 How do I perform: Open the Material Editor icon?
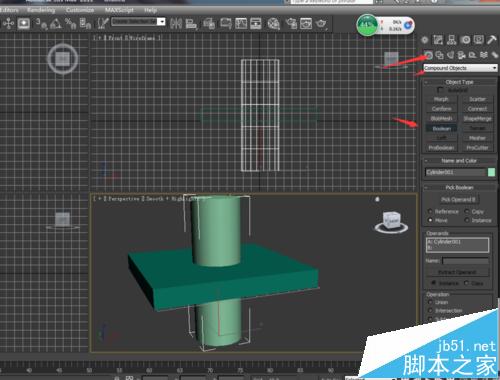273,23
